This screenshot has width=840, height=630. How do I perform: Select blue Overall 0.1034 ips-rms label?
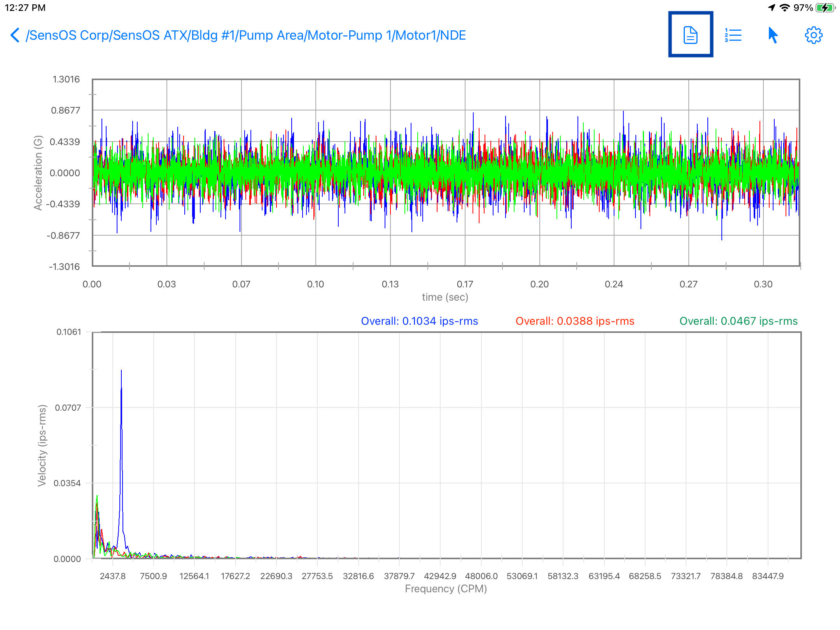[x=419, y=321]
